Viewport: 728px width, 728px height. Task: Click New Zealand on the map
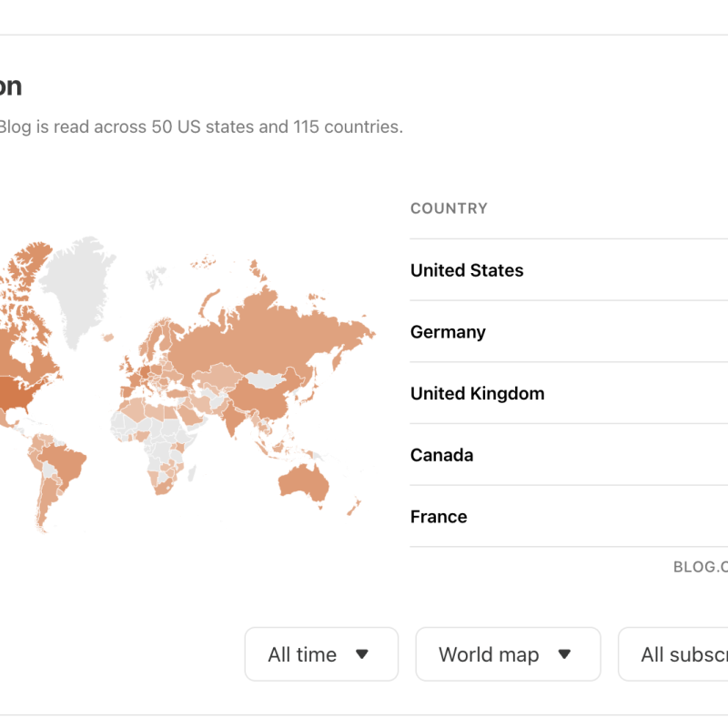tap(353, 505)
